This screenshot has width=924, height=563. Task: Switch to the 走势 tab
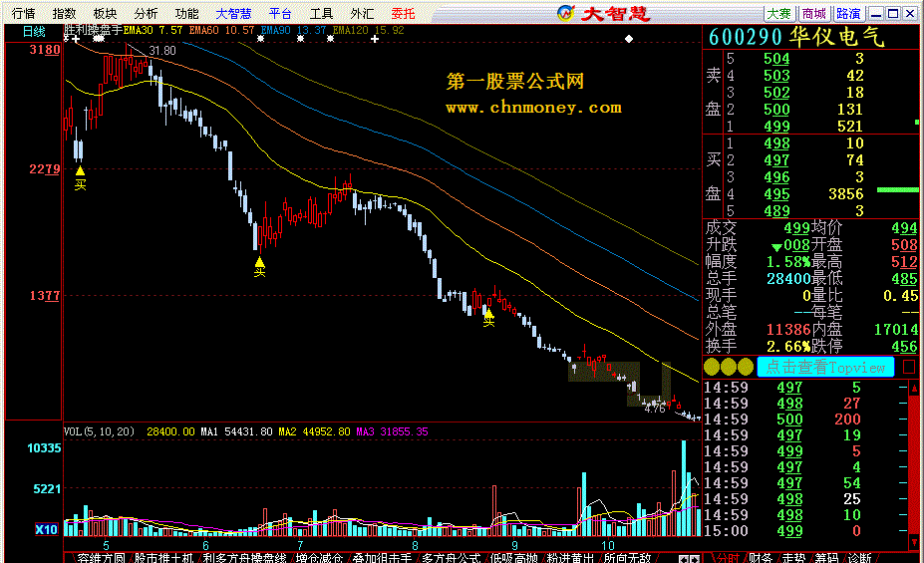(793, 558)
